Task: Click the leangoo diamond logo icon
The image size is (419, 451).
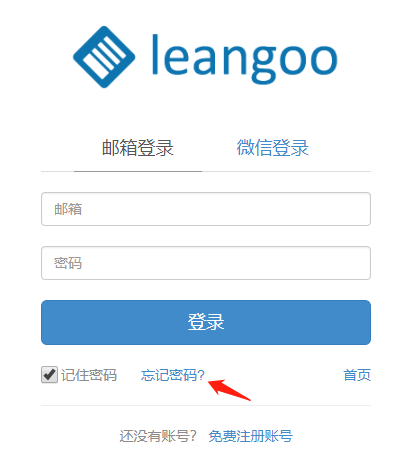Action: pos(104,57)
